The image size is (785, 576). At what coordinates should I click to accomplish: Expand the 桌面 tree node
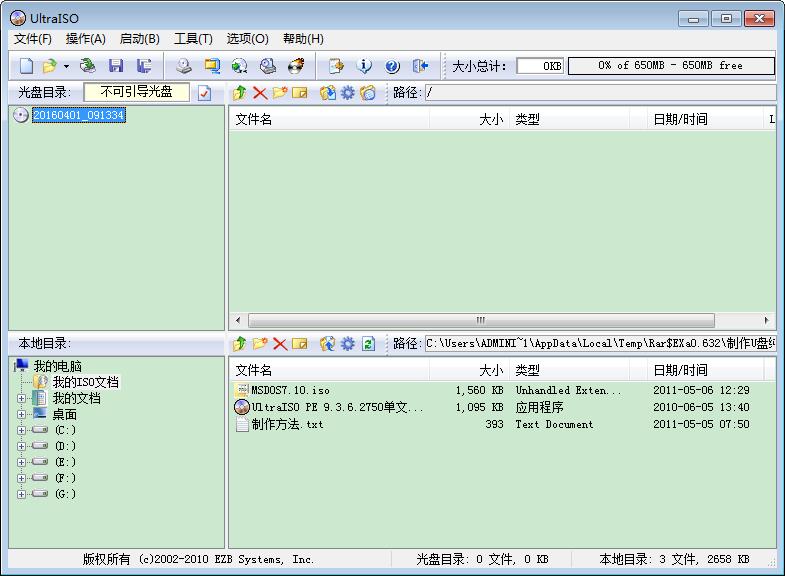coord(21,414)
